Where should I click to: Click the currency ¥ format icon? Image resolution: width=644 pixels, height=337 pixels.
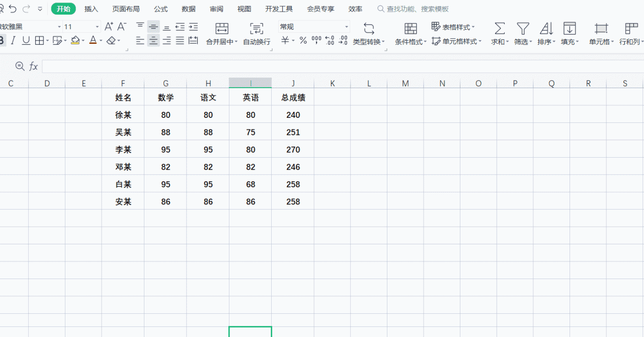[285, 41]
